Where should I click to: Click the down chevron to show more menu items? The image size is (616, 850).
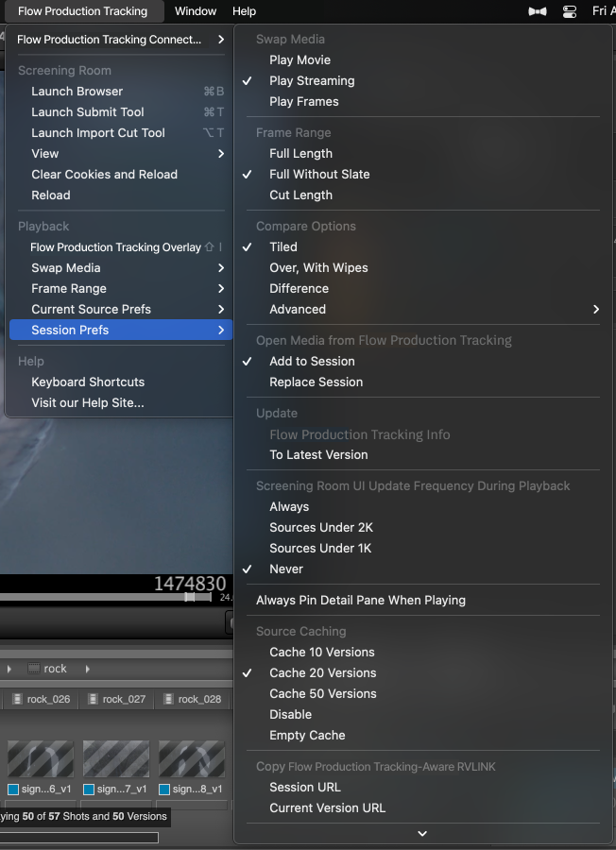click(x=422, y=834)
